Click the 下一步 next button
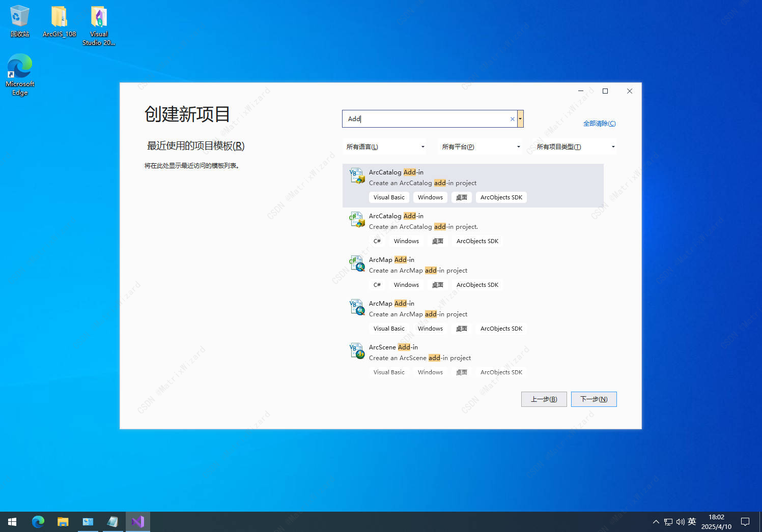Image resolution: width=762 pixels, height=532 pixels. tap(594, 399)
